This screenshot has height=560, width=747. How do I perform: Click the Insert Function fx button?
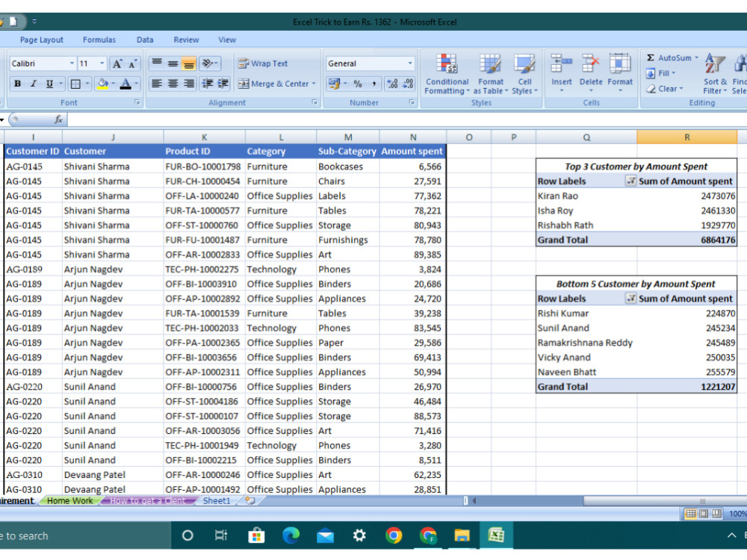click(x=58, y=119)
